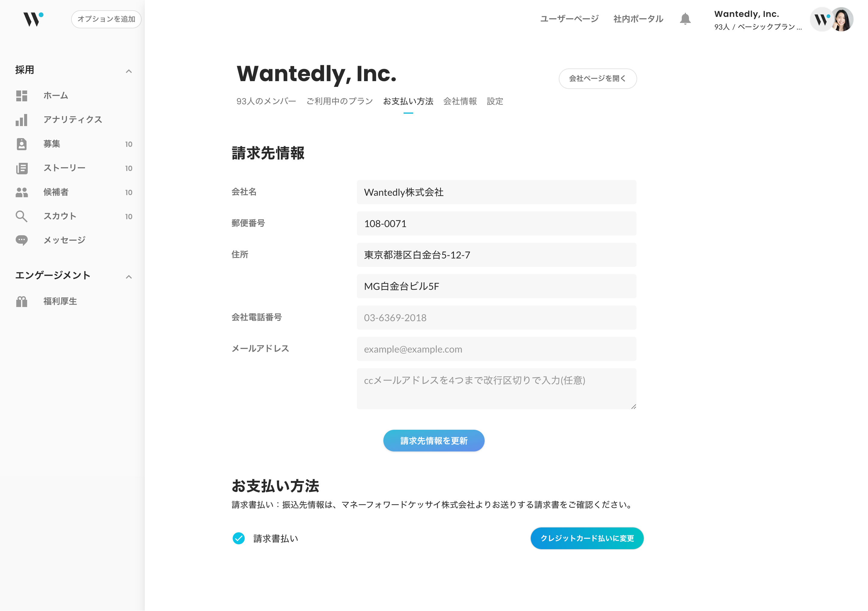Open メッセージ menu label
868x611 pixels.
[x=64, y=240]
